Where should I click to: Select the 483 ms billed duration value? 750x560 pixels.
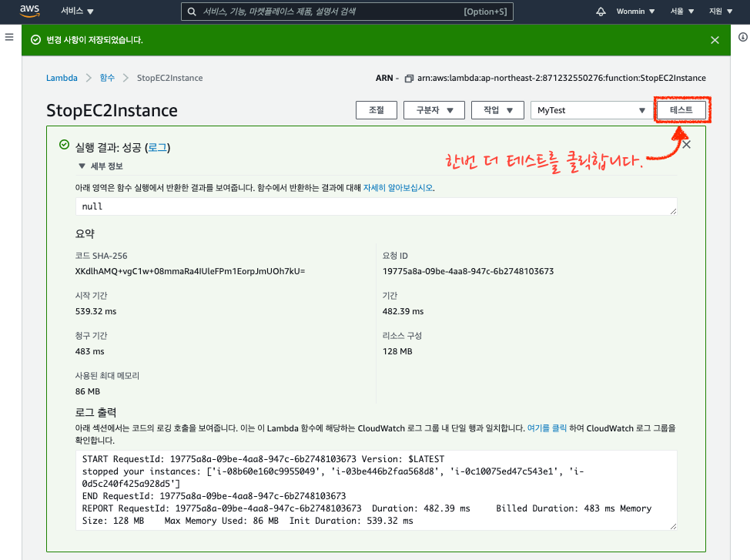point(89,351)
